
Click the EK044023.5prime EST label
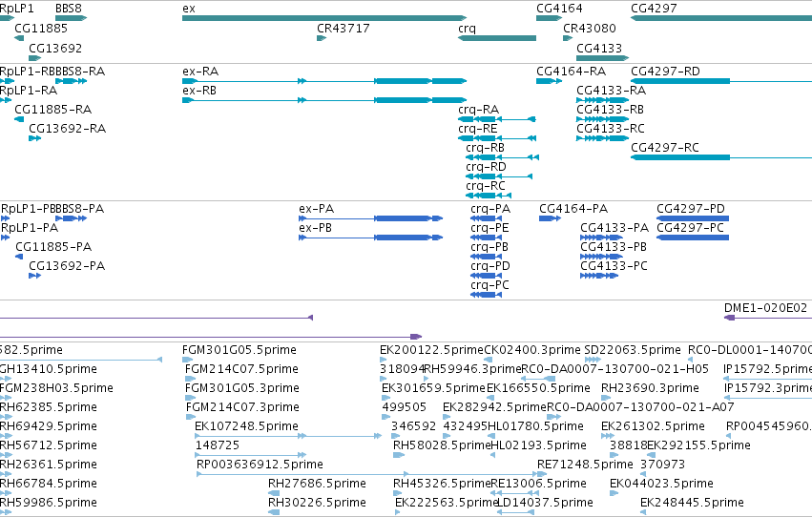[661, 484]
